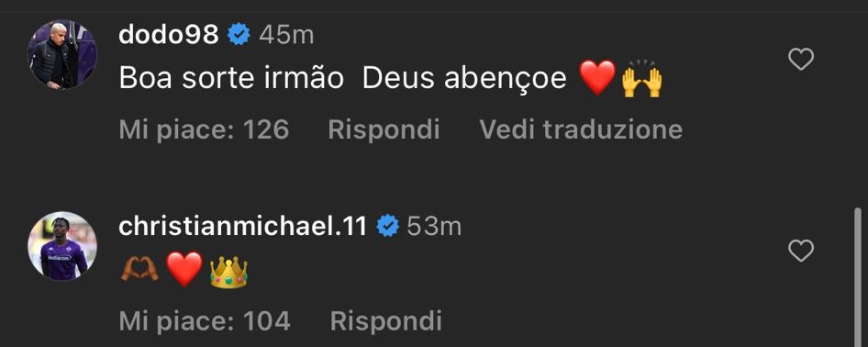Open dodo98's profile picture
The width and height of the screenshot is (868, 347).
pos(62,54)
